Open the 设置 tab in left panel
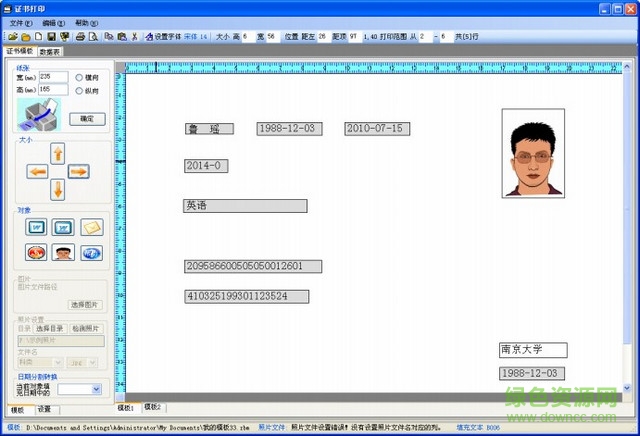 pyautogui.click(x=45, y=409)
